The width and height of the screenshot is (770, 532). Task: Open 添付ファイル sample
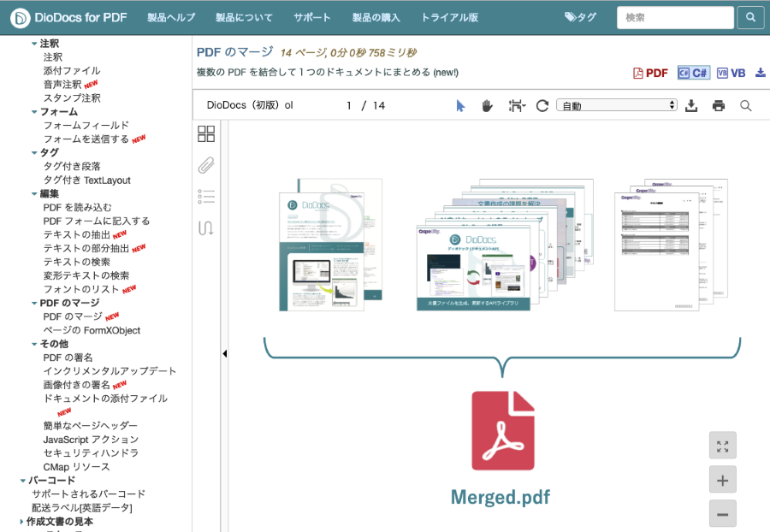[x=72, y=71]
